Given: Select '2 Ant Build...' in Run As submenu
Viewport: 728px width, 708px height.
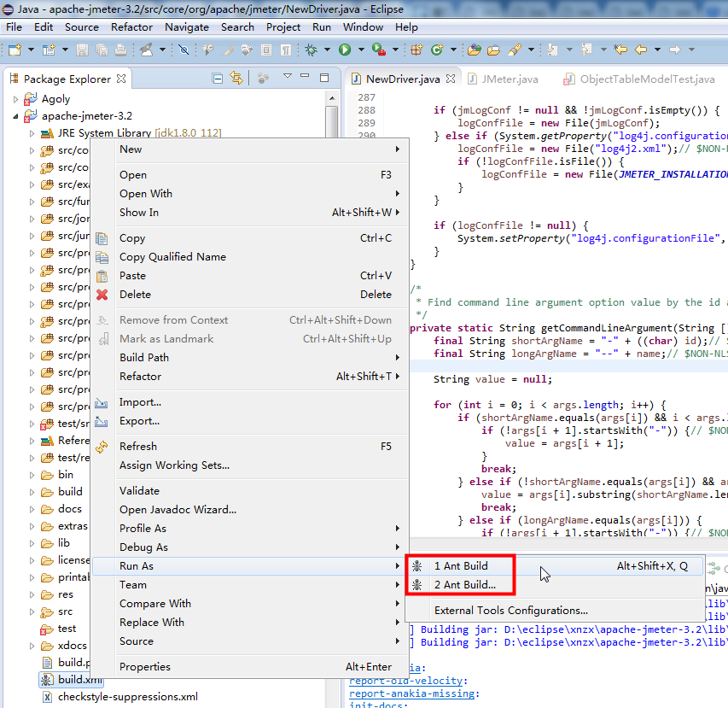Looking at the screenshot, I should tap(555, 584).
